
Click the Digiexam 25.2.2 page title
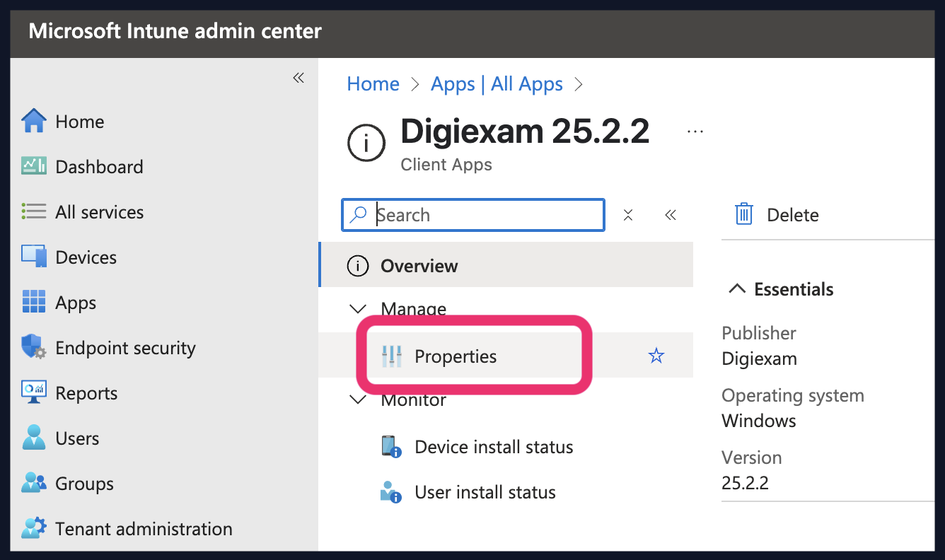coord(525,132)
